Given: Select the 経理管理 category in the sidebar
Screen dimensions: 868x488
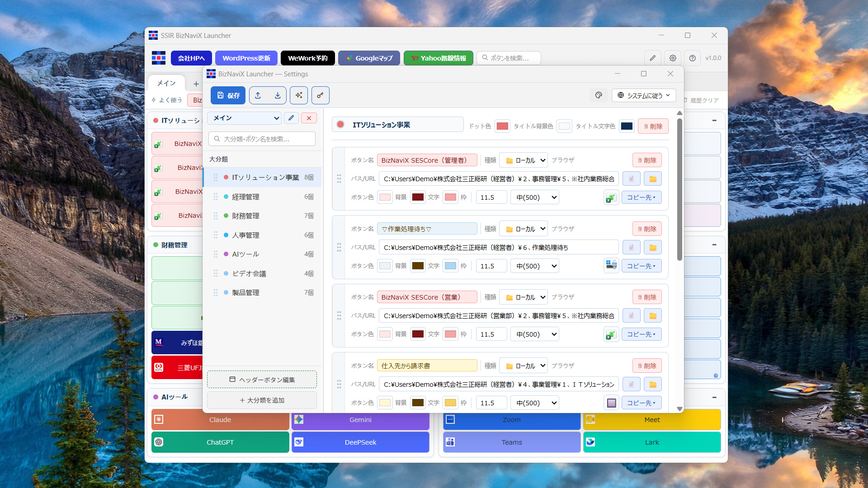Looking at the screenshot, I should 263,197.
